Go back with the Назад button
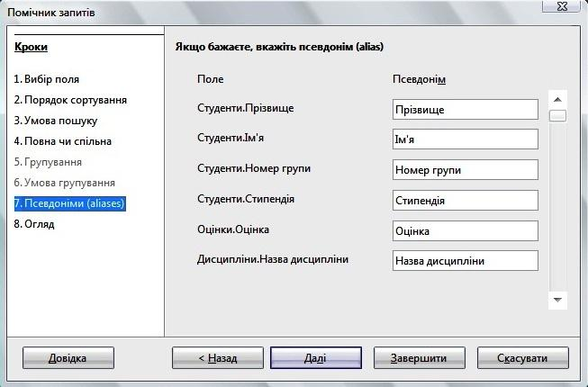588x387 pixels. tap(218, 358)
